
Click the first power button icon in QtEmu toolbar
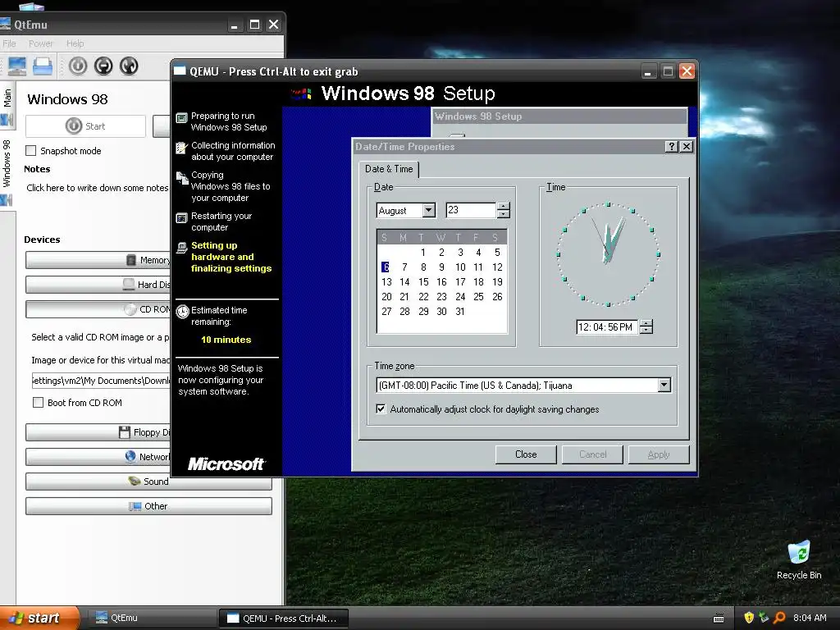click(78, 66)
